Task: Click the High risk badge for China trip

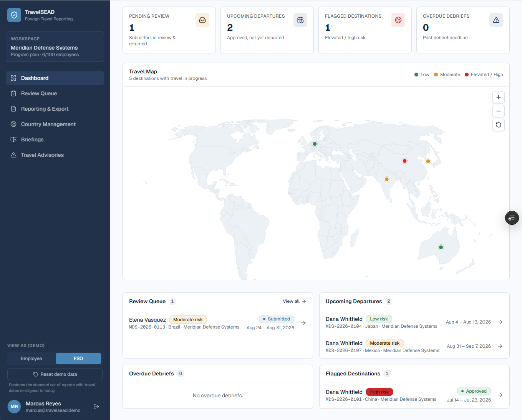Action: click(379, 392)
